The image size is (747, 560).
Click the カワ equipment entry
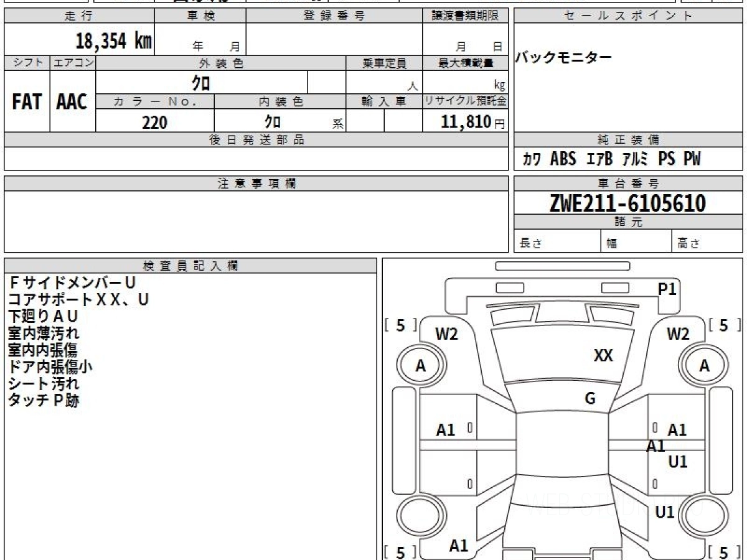531,160
